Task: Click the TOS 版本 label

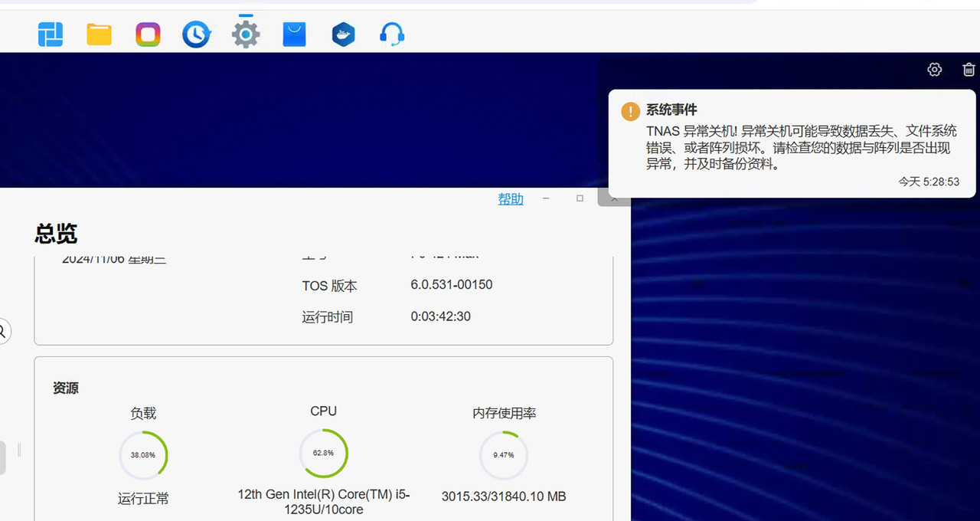Action: (x=329, y=286)
